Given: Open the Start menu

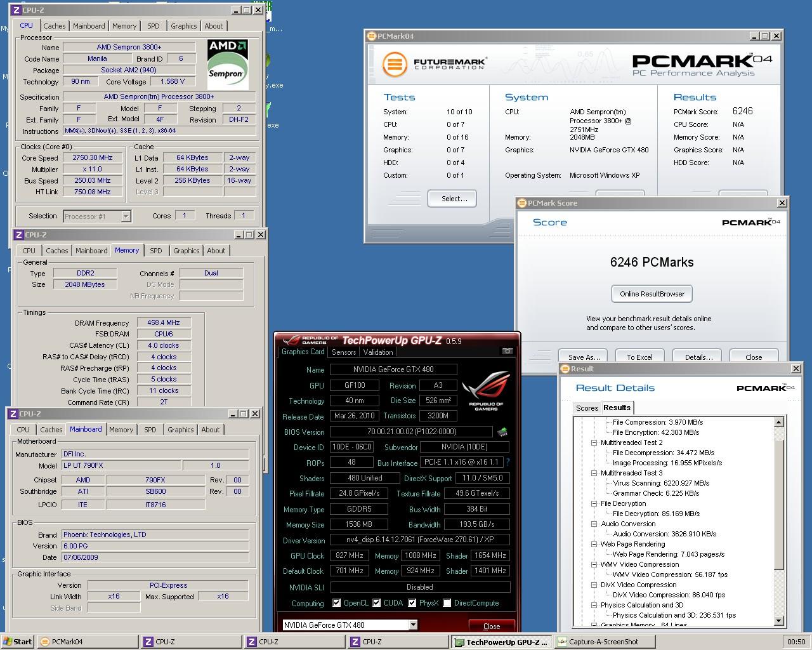Looking at the screenshot, I should click(17, 642).
